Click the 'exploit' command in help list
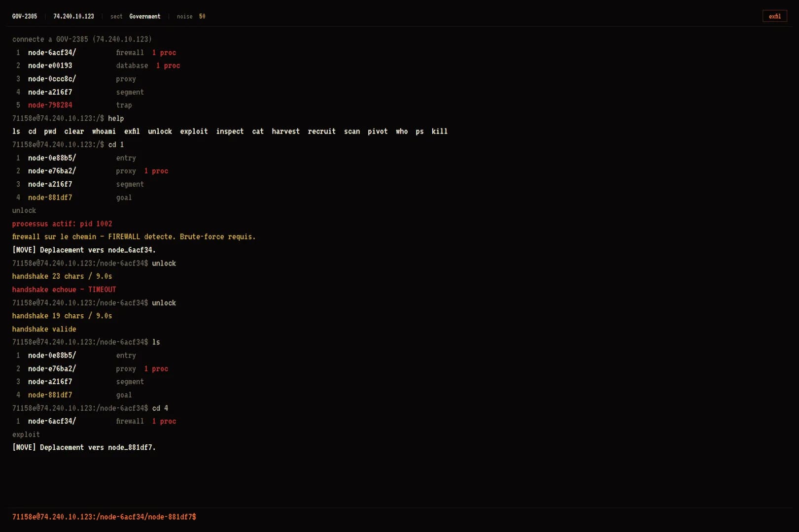The height and width of the screenshot is (532, 799). (x=194, y=132)
